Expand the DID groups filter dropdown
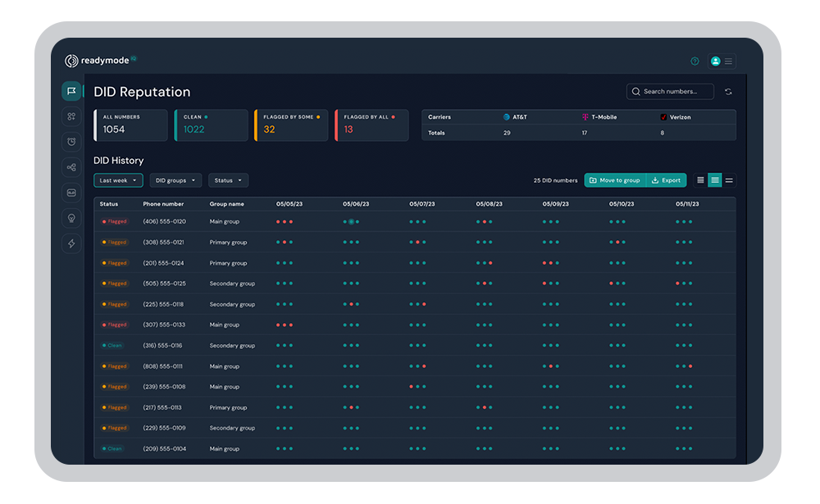Viewport: 820px width, 504px height. (x=175, y=180)
